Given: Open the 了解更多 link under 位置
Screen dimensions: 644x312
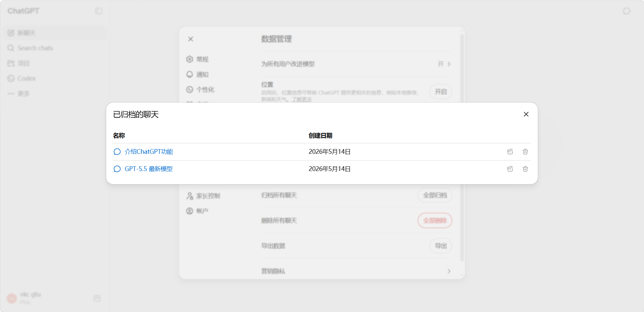Looking at the screenshot, I should 302,100.
